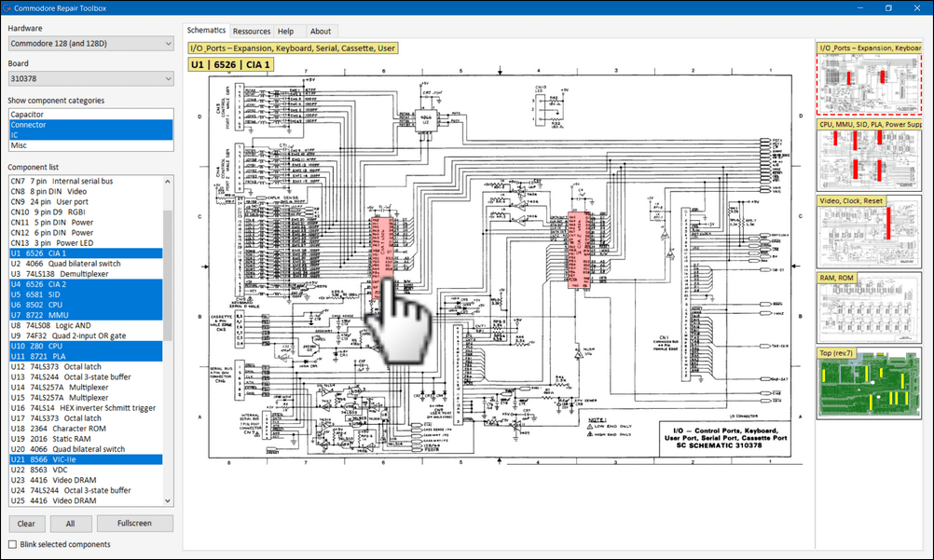Select the Misc category

point(91,145)
